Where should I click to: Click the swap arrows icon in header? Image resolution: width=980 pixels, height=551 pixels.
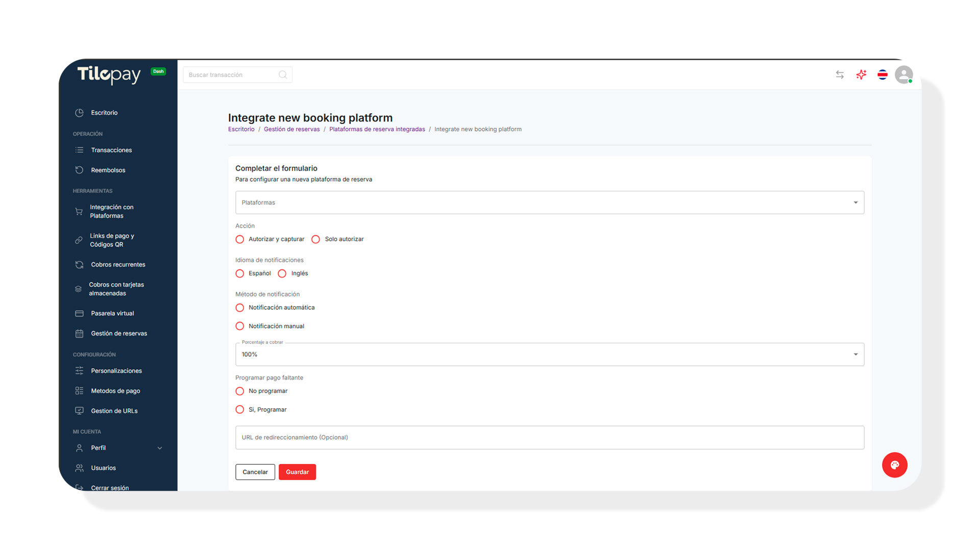click(x=840, y=75)
